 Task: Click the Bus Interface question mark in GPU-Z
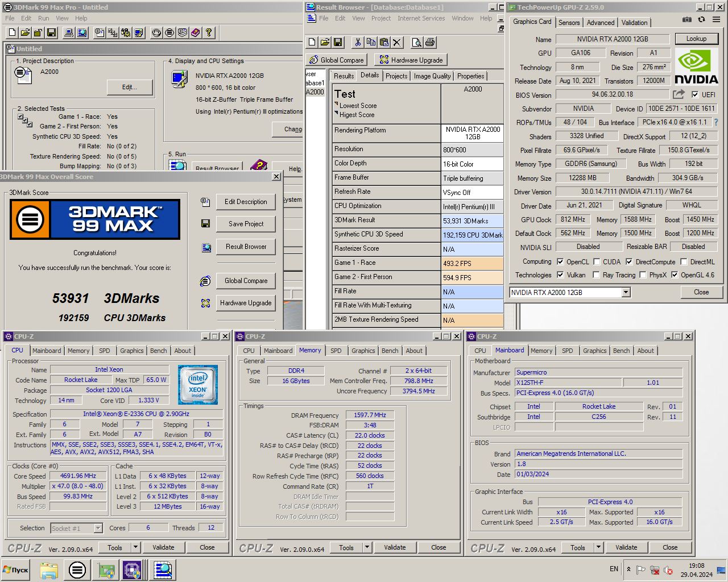point(716,122)
